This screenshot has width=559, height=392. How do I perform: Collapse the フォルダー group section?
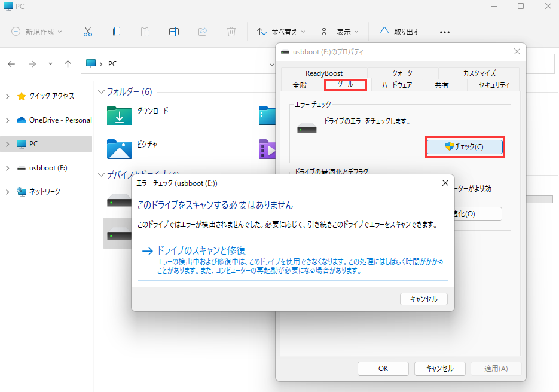click(100, 92)
